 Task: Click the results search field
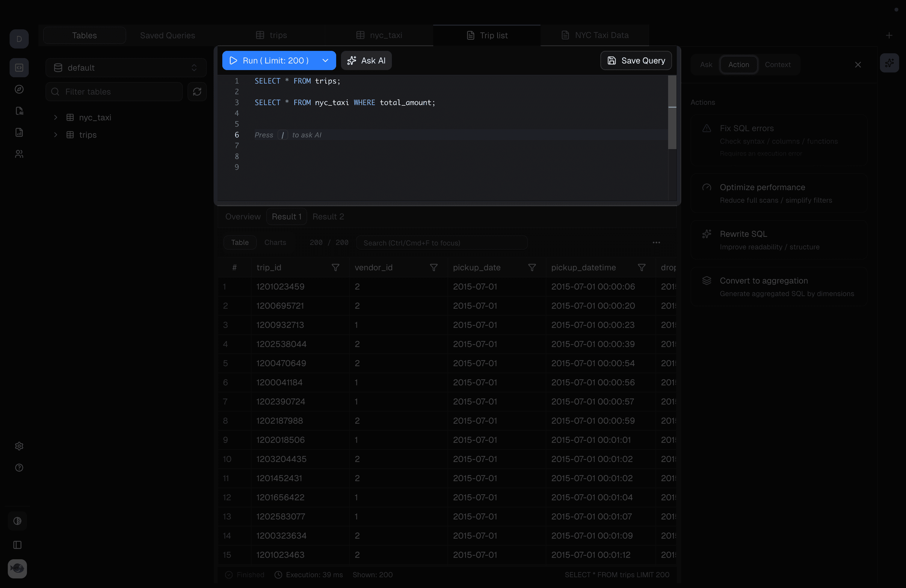(442, 243)
